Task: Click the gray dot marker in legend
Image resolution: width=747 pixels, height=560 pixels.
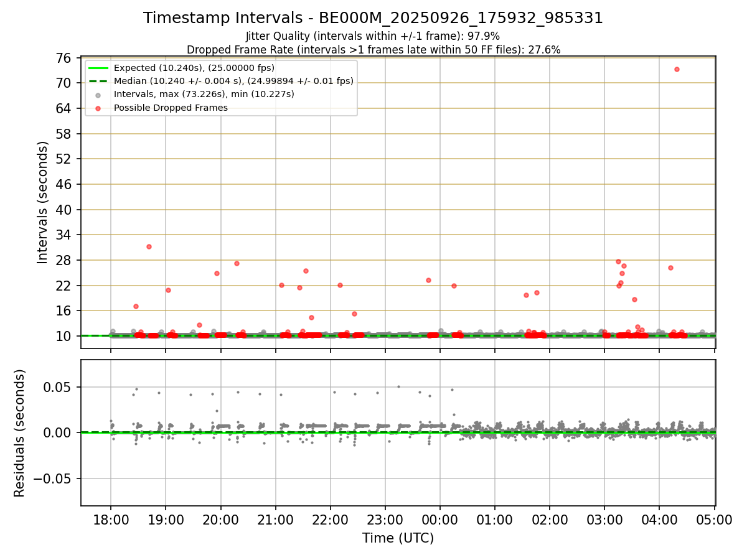Action: tap(98, 95)
